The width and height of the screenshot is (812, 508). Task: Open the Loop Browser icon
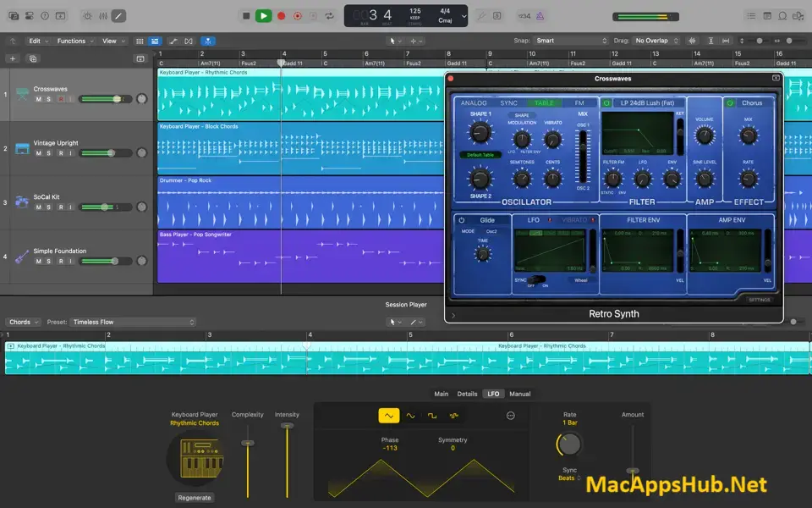pos(782,16)
